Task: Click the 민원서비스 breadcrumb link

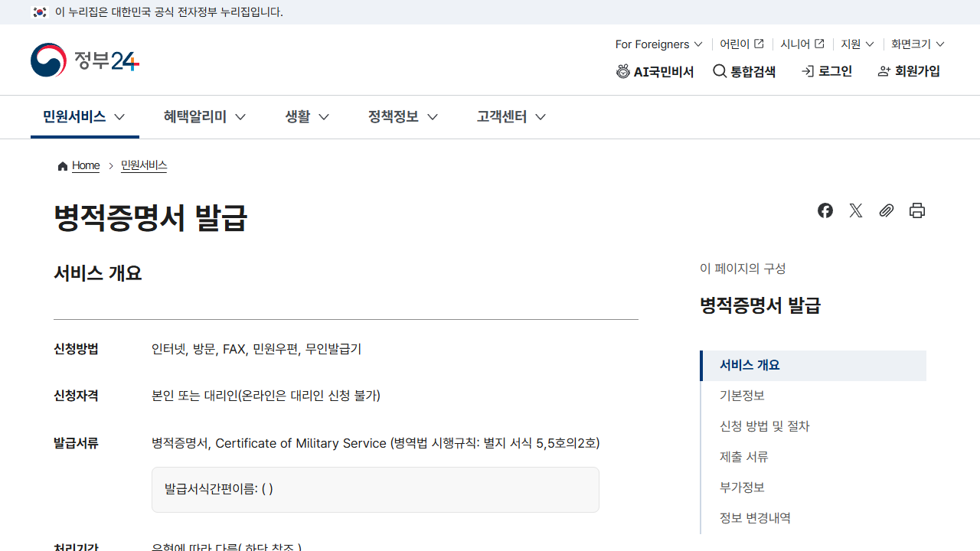Action: tap(144, 166)
